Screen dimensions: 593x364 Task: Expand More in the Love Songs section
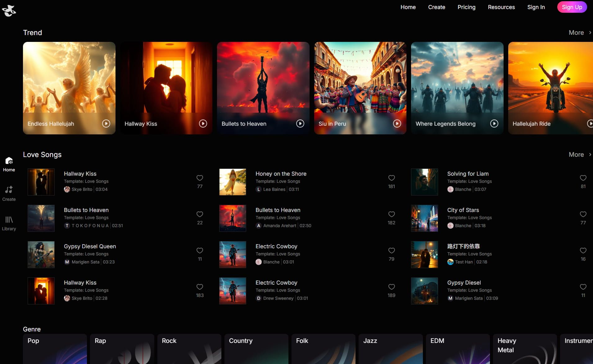point(579,155)
